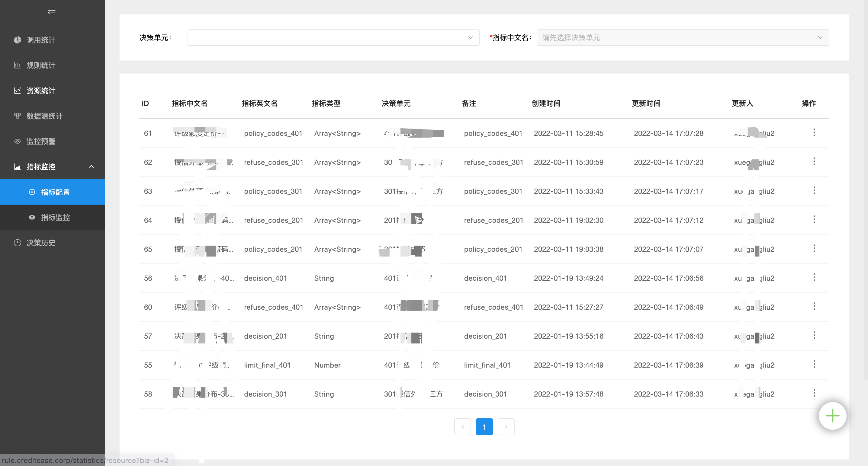
Task: Click refuse_codes_301 in the 指标英文名 column
Action: (x=274, y=162)
